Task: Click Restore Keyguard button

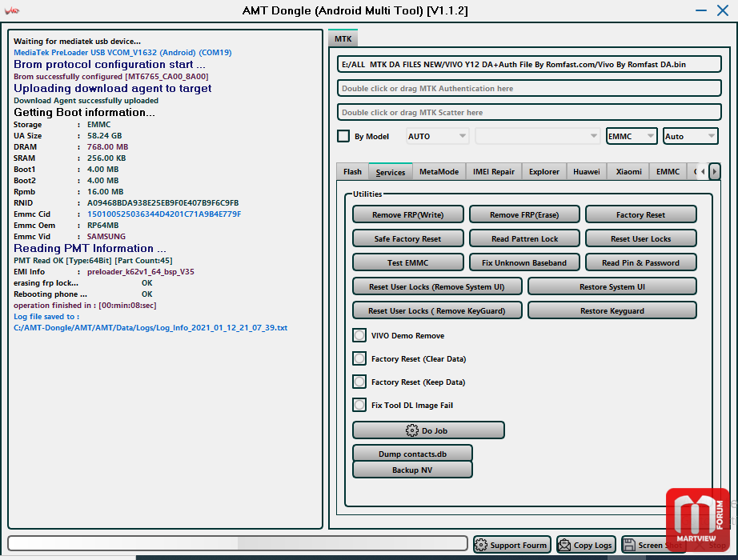Action: 612,310
